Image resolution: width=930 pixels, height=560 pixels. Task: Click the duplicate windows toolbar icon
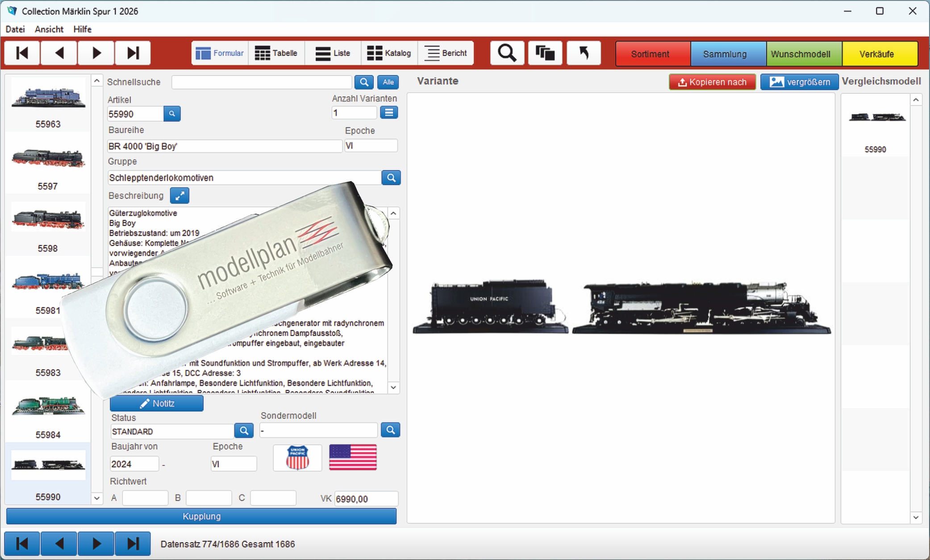[x=545, y=53]
